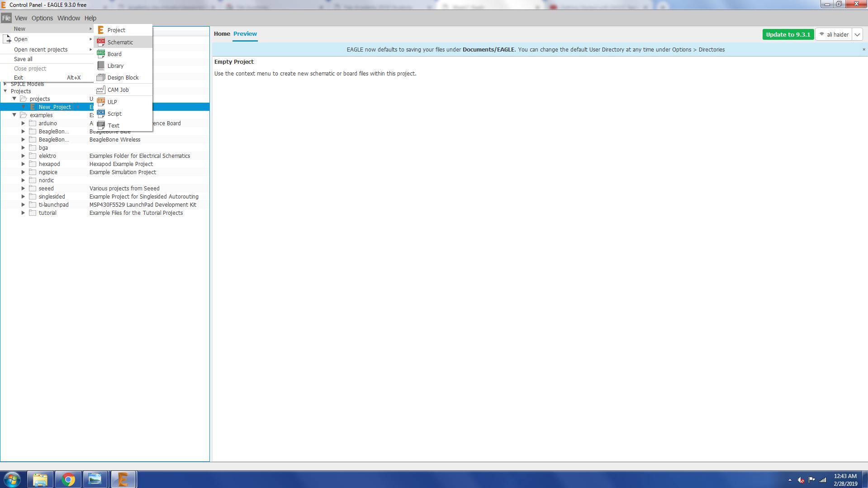
Task: Click the Update to 9.3.1 button
Action: point(788,34)
